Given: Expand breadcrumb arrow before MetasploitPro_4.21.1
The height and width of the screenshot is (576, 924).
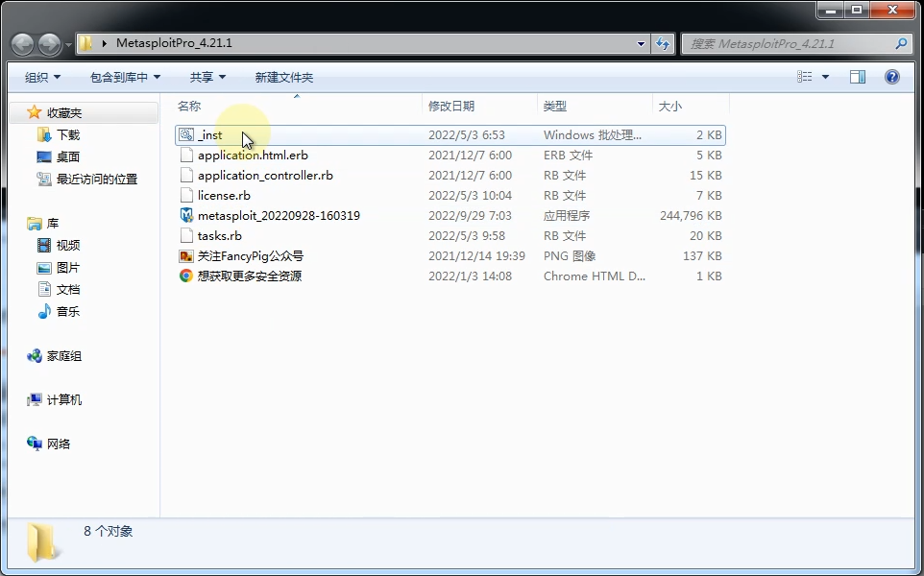Looking at the screenshot, I should click(x=105, y=43).
